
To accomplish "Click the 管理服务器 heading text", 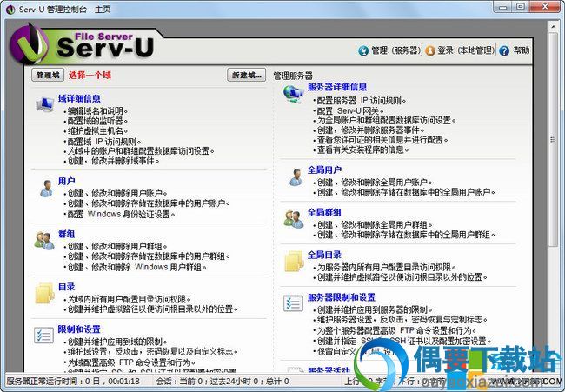I will coord(293,76).
